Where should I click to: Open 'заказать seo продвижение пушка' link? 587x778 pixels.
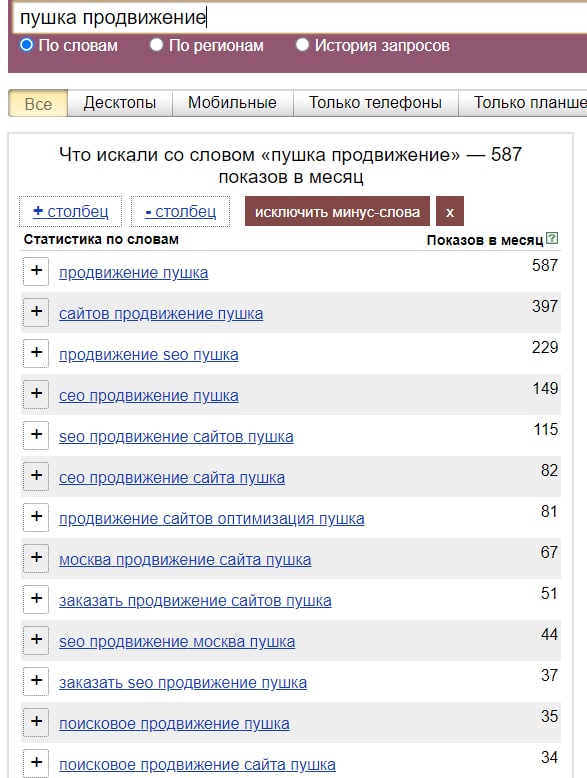(183, 683)
